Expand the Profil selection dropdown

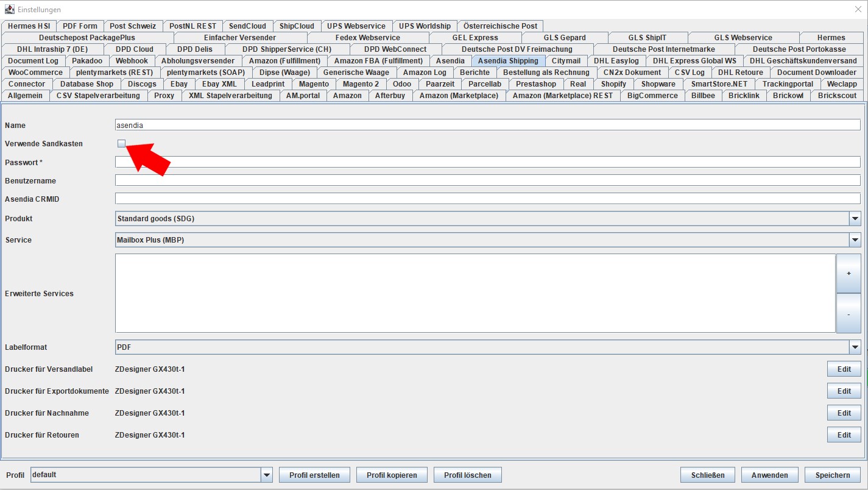pyautogui.click(x=267, y=475)
